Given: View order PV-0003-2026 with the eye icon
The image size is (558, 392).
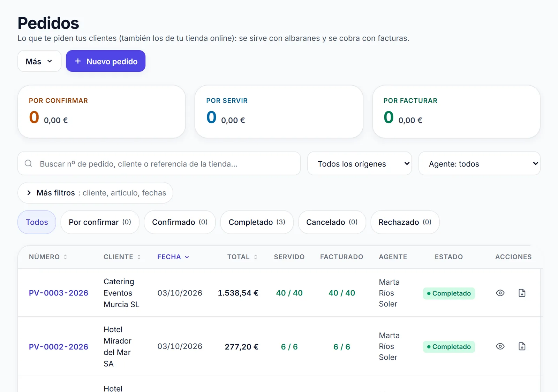Looking at the screenshot, I should [x=500, y=293].
